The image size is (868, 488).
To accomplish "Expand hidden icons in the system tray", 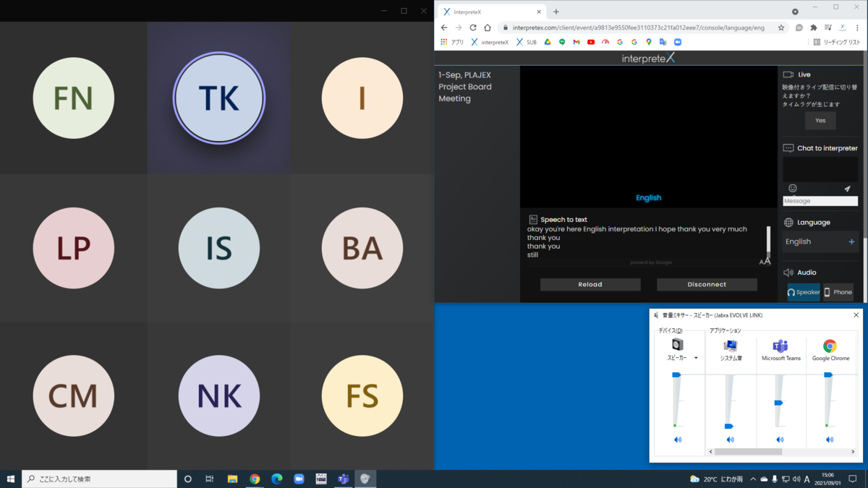I will tap(753, 479).
